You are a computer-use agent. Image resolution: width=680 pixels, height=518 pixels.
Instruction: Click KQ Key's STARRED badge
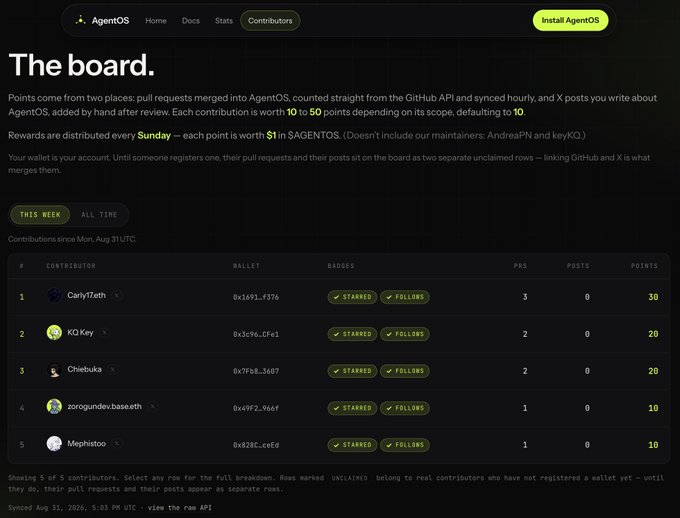tap(353, 334)
